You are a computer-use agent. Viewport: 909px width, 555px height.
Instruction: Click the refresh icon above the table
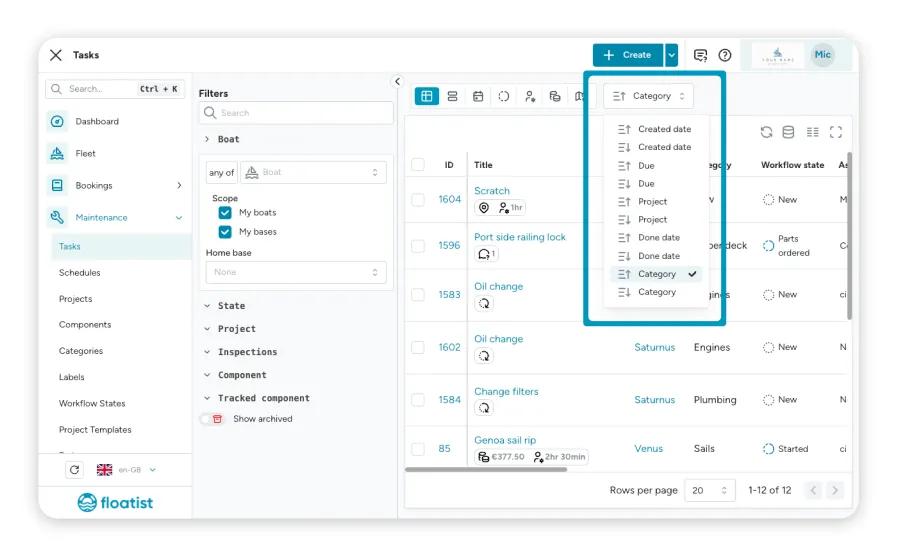(x=766, y=132)
